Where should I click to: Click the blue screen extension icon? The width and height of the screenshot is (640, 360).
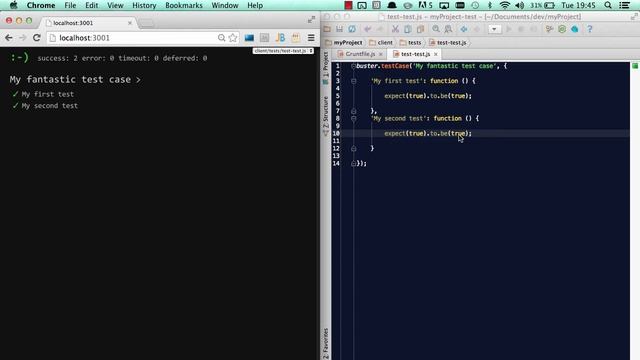(249, 38)
